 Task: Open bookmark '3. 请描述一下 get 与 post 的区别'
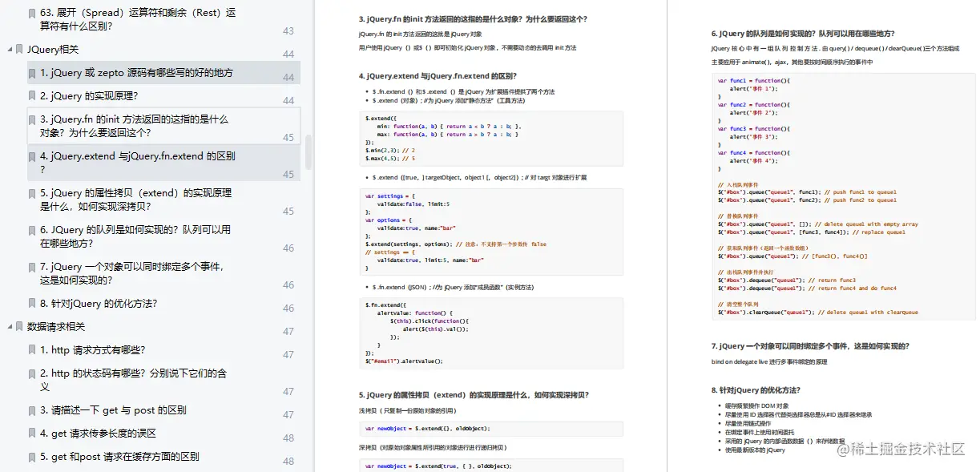(113, 410)
